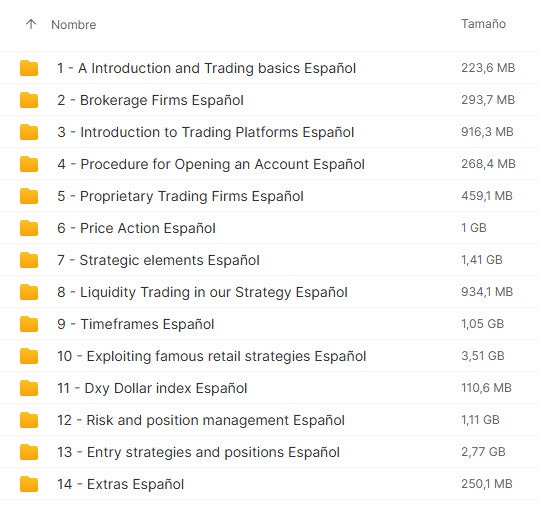Click folder icon for Liquidity Trading folder

[x=29, y=292]
